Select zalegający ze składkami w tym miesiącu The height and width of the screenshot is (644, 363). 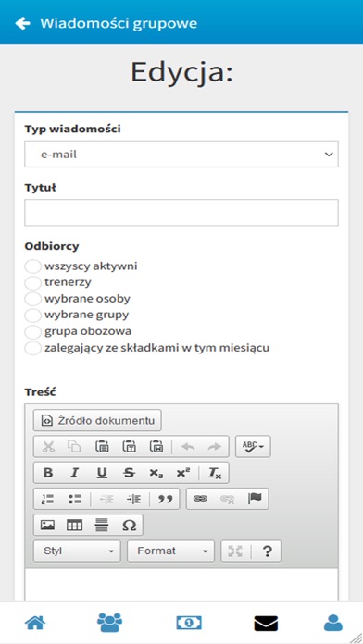32,348
